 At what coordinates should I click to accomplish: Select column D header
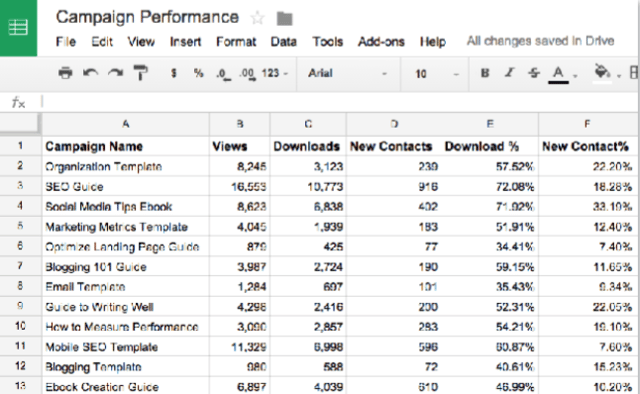click(394, 124)
